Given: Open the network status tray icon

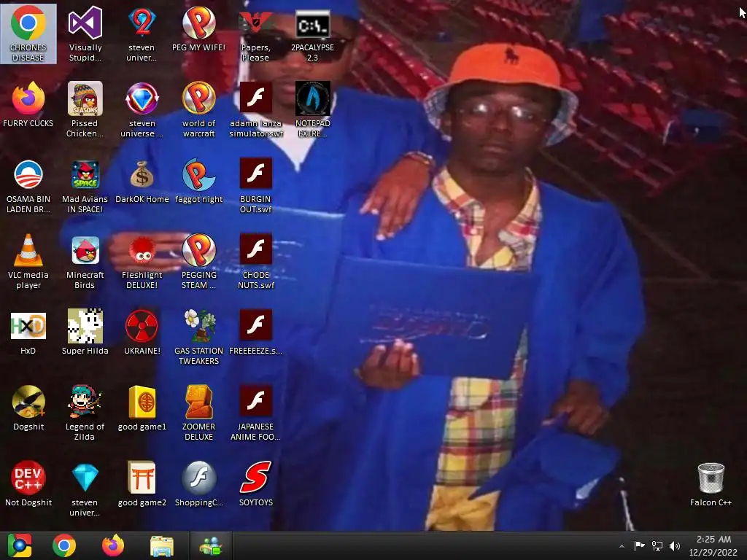Looking at the screenshot, I should coord(657,545).
